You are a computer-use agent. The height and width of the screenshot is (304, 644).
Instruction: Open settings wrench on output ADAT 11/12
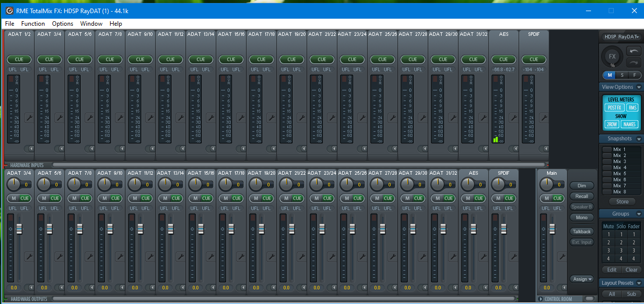click(x=150, y=257)
